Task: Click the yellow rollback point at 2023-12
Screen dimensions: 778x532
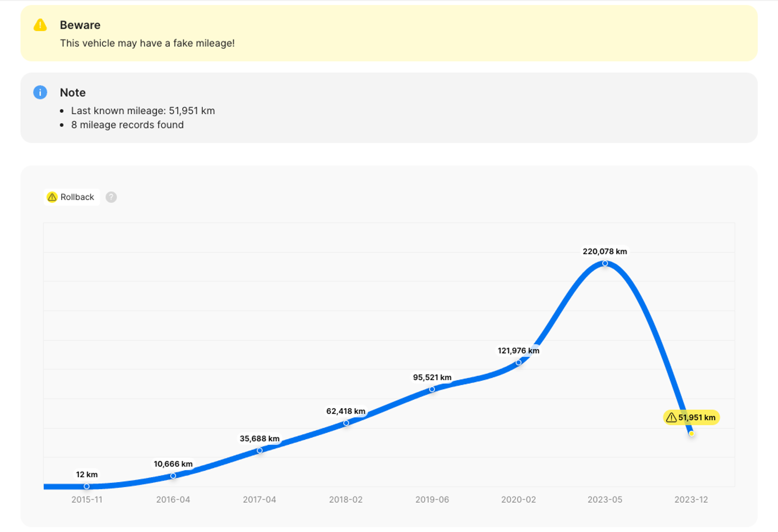Action: [x=691, y=434]
